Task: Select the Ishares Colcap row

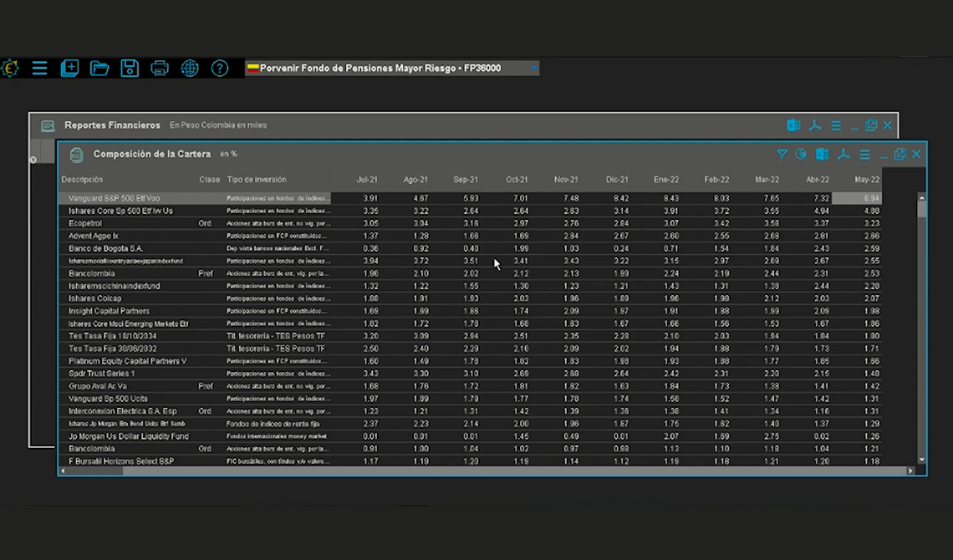Action: click(x=470, y=298)
